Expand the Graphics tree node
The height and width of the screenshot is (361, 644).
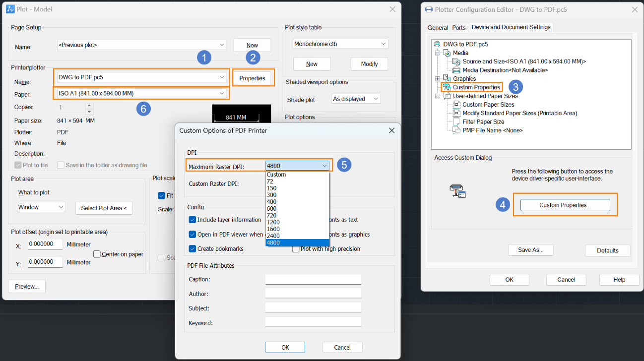[x=438, y=79]
